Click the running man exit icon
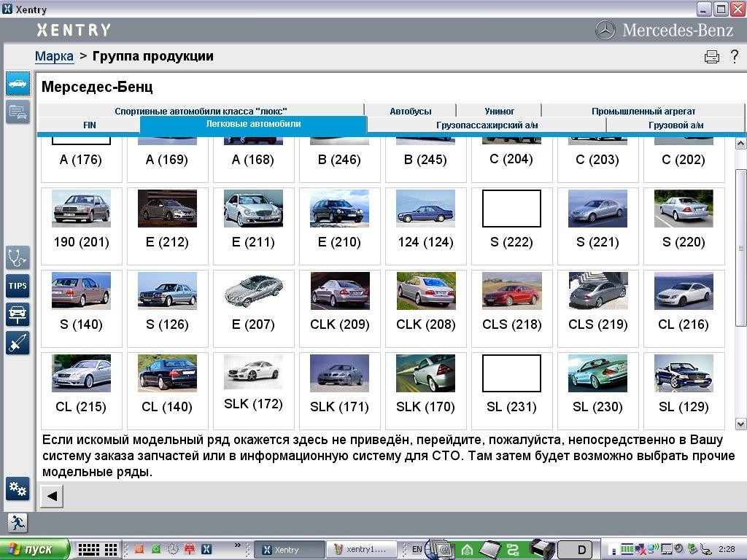The image size is (747, 560). pos(18,523)
